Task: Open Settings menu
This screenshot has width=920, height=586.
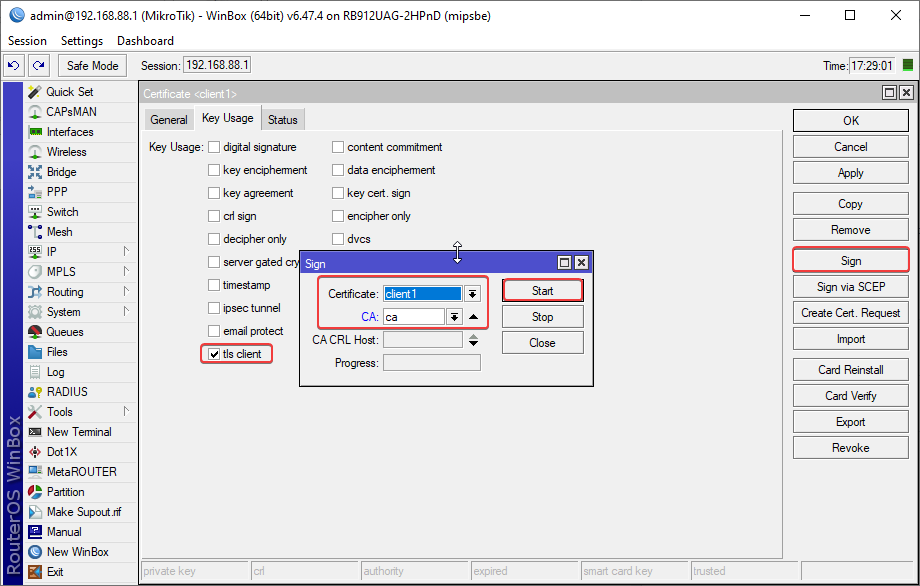Action: [x=82, y=41]
